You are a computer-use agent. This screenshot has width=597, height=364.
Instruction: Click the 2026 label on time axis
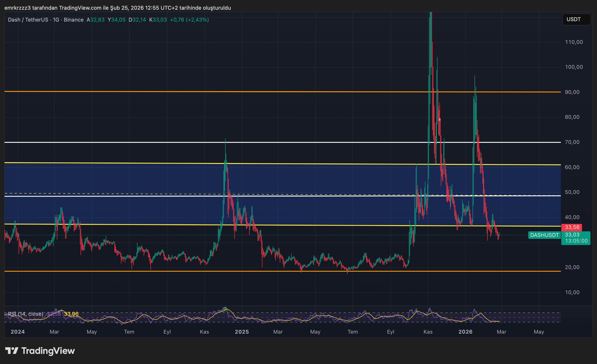(465, 332)
